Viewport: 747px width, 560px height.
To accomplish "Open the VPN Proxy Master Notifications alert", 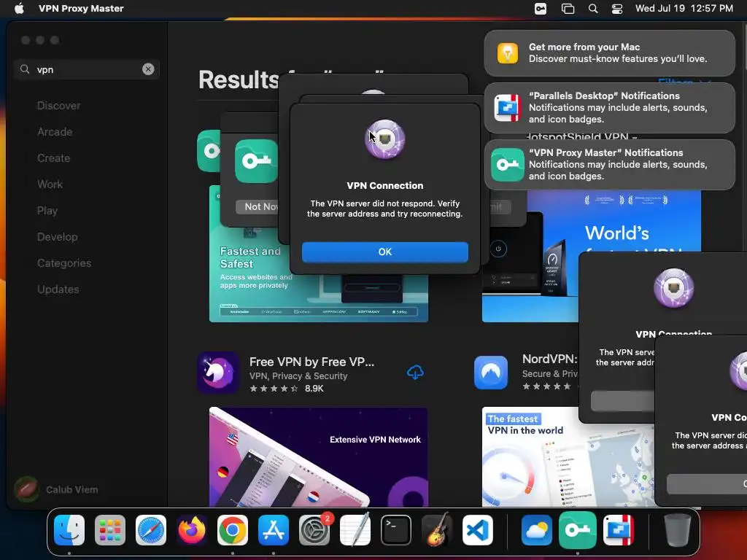I will point(609,165).
